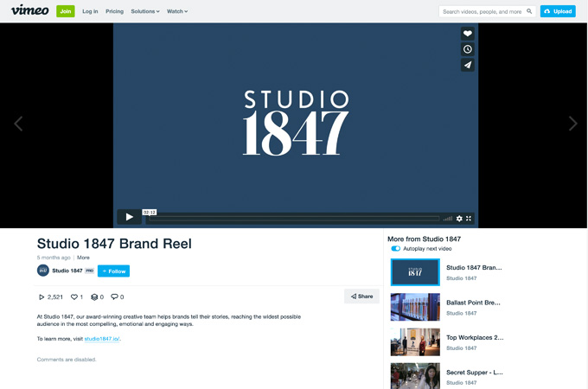Enter fullscreen mode in player
This screenshot has height=389, width=588.
pos(469,219)
